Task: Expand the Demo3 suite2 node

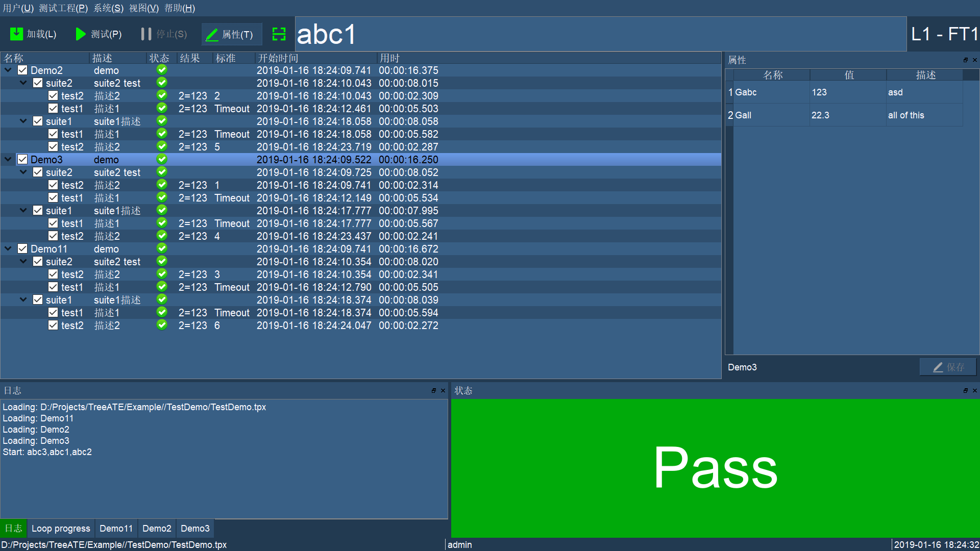Action: click(23, 172)
